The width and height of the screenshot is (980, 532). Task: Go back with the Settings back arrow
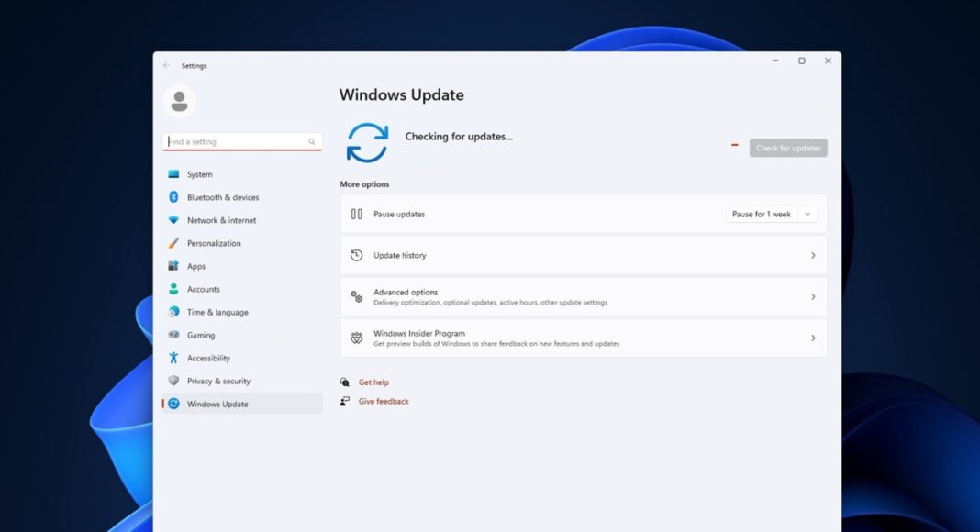166,65
